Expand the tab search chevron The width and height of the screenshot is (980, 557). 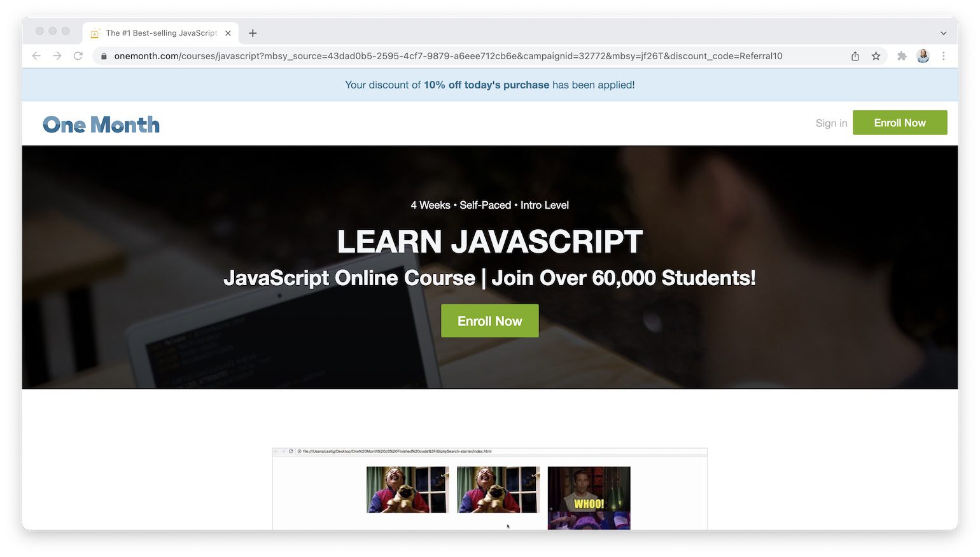pyautogui.click(x=944, y=33)
